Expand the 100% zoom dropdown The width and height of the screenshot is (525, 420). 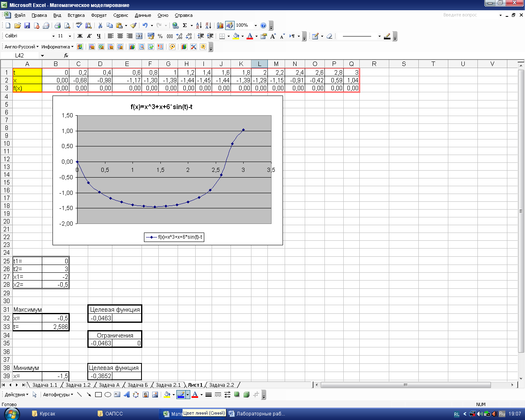pos(256,25)
